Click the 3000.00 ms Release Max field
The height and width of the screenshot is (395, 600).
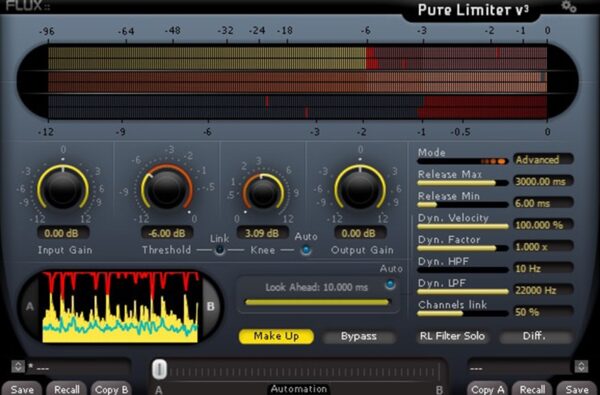[x=543, y=181]
